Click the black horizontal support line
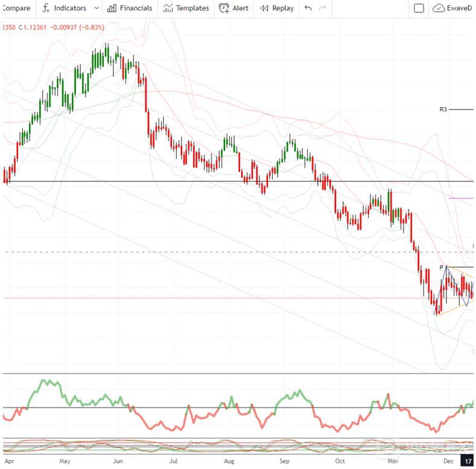Viewport: 476px width, 469px height. pos(181,182)
